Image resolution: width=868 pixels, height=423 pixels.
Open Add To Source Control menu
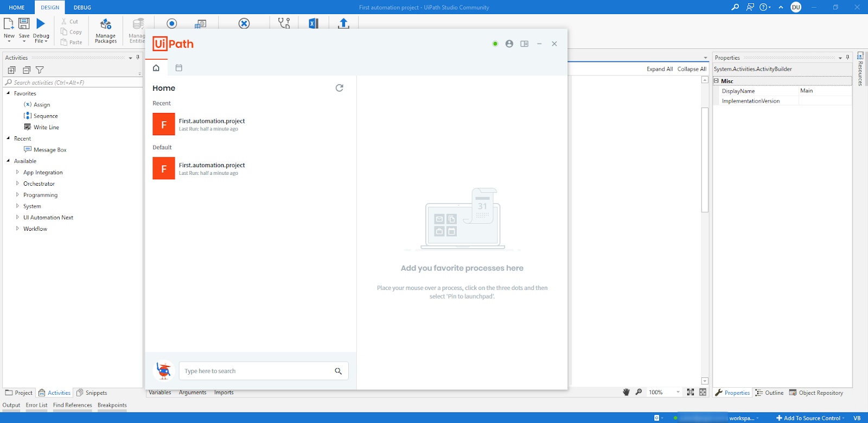[810, 418]
